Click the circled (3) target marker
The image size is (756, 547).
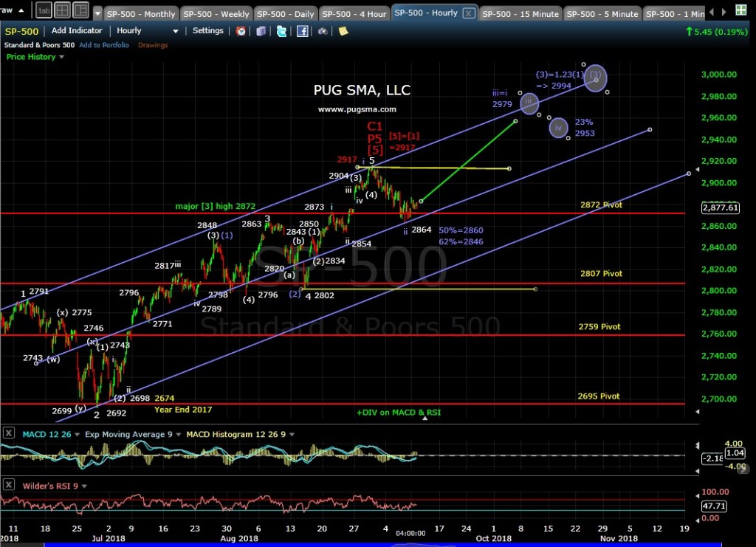point(596,77)
